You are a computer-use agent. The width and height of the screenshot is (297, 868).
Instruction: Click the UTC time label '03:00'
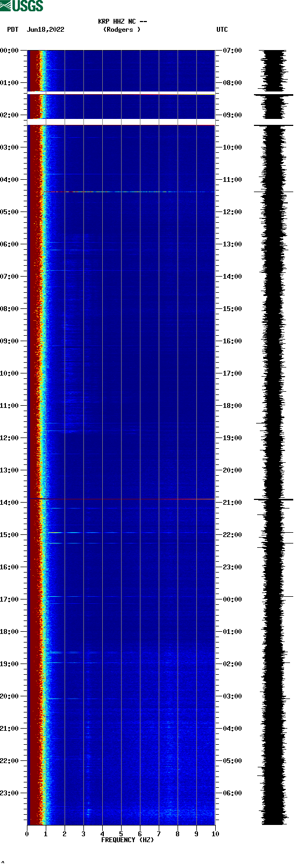[232, 696]
